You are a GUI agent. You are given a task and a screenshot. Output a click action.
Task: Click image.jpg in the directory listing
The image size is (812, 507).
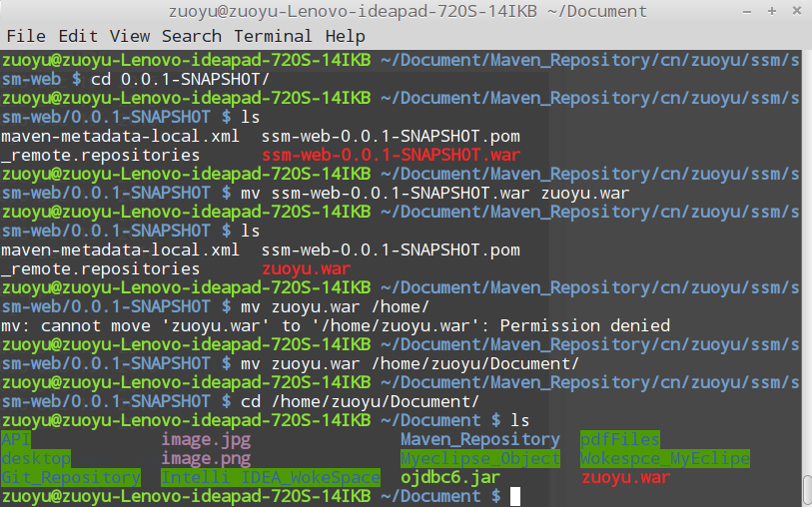(x=206, y=439)
